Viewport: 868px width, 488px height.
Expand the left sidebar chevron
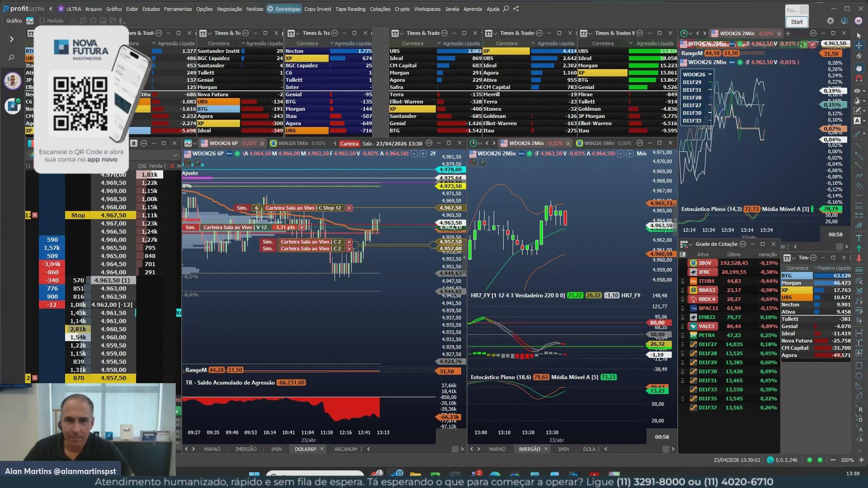11,39
